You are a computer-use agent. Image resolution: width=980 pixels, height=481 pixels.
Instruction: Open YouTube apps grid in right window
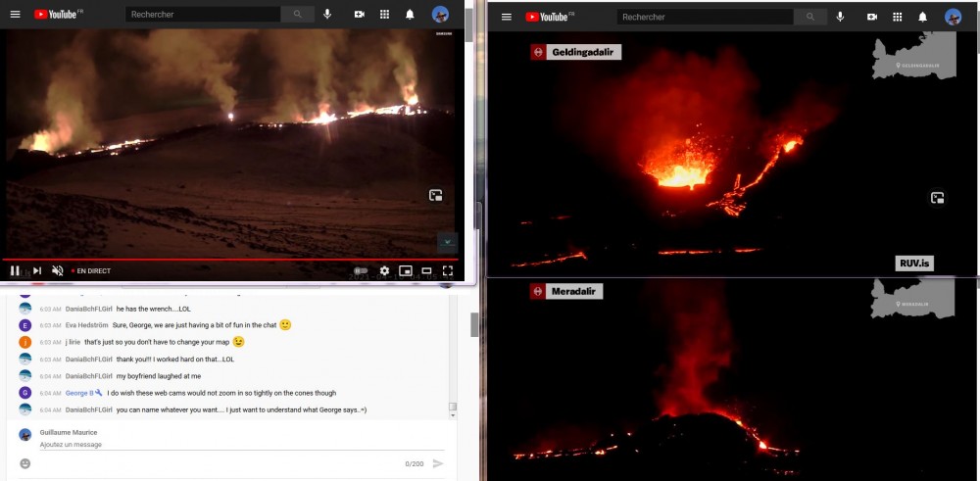897,17
